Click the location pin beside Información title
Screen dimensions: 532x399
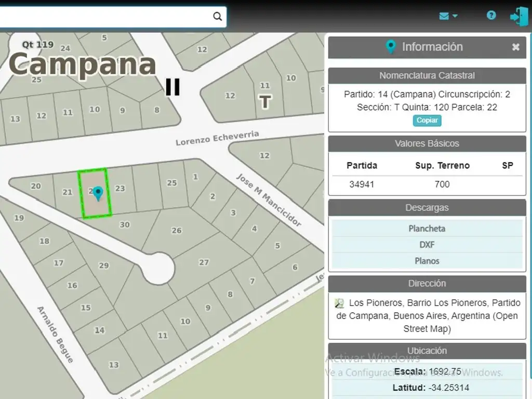pyautogui.click(x=391, y=47)
